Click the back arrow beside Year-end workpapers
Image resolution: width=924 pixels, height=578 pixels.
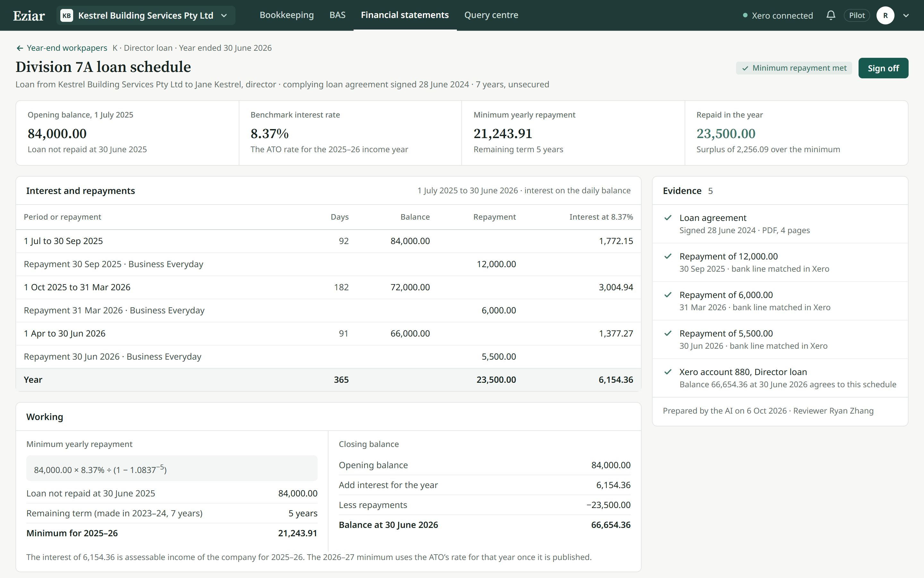[20, 48]
